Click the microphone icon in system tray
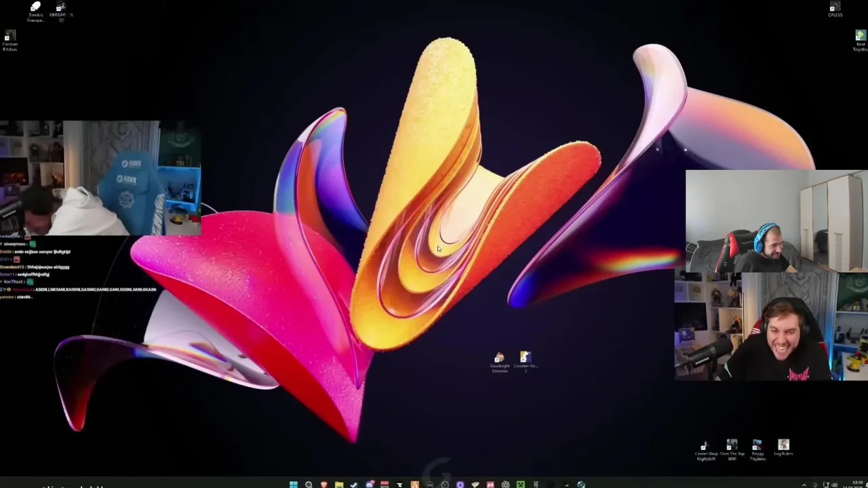 click(815, 485)
